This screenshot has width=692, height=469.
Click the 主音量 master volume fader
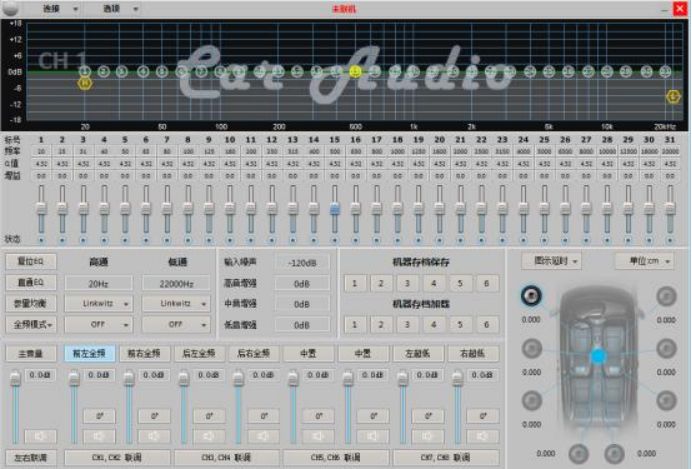tap(15, 378)
